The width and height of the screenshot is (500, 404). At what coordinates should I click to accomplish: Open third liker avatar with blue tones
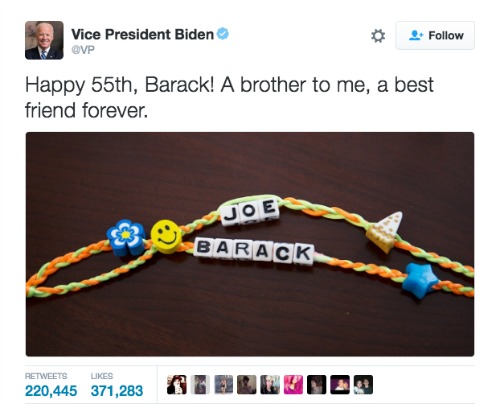223,385
